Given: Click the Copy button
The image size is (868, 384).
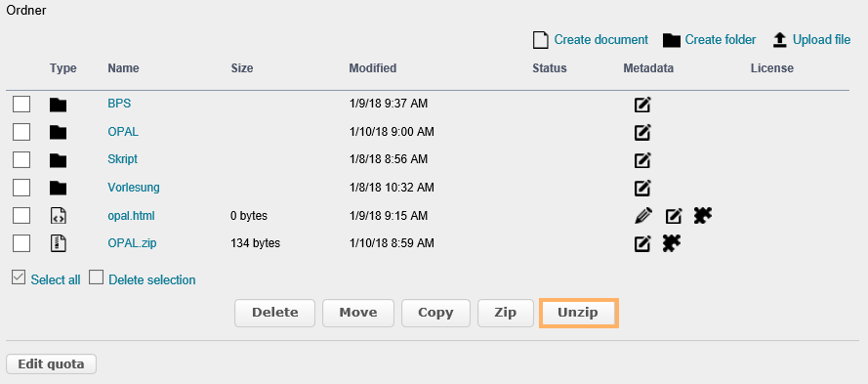Looking at the screenshot, I should click(x=435, y=313).
